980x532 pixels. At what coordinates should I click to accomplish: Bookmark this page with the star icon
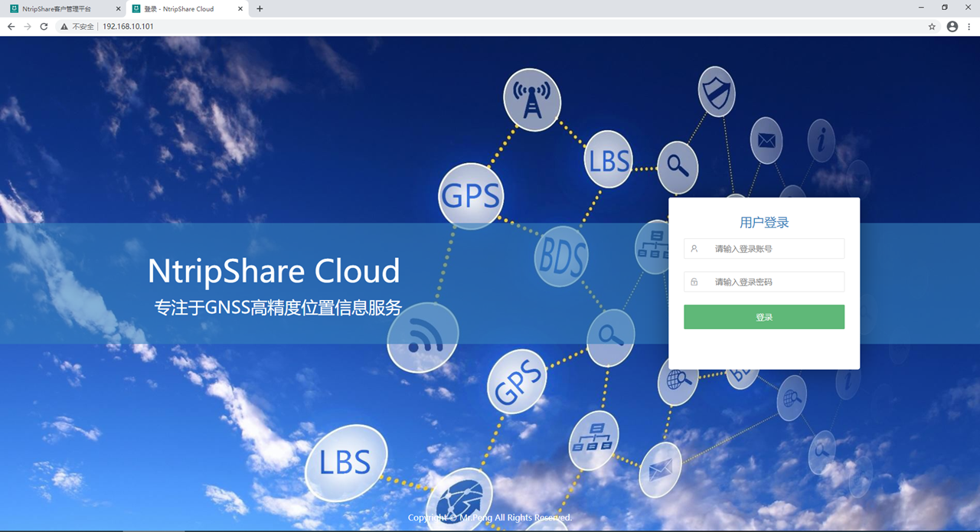[x=932, y=26]
